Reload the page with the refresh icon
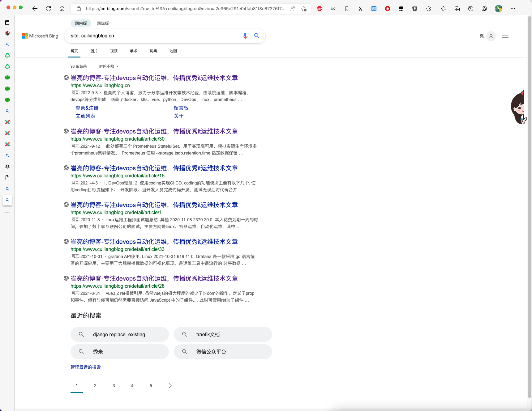Image resolution: width=532 pixels, height=411 pixels. point(49,9)
